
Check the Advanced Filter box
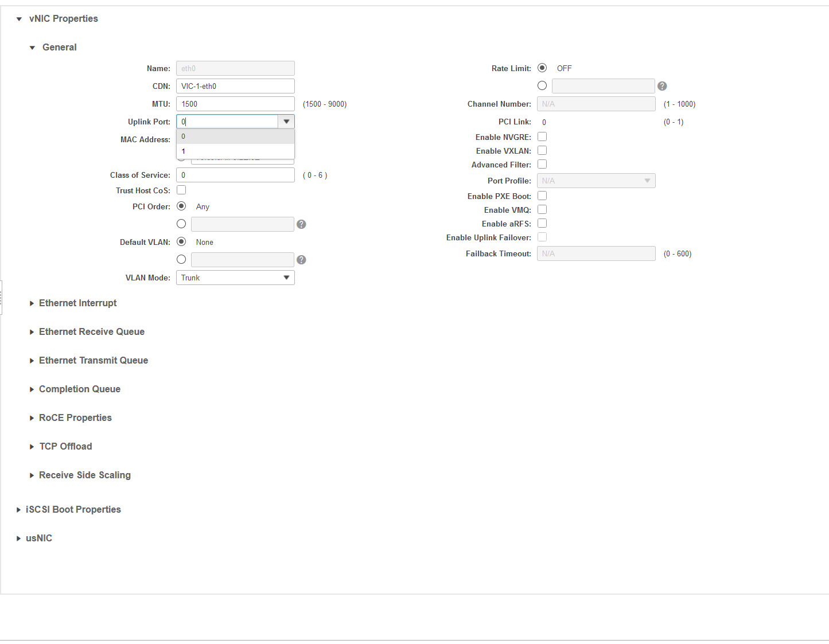[x=542, y=164]
